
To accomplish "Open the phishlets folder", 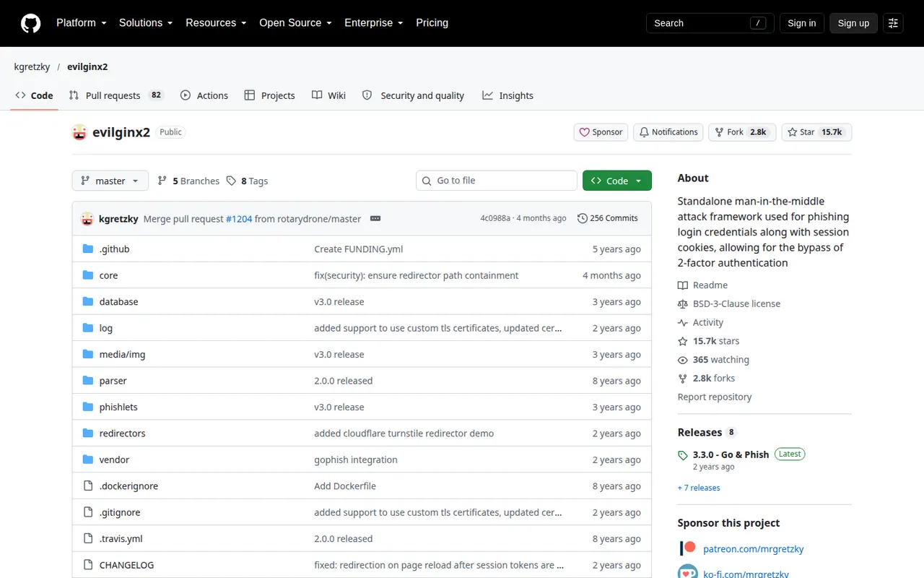I will (118, 407).
